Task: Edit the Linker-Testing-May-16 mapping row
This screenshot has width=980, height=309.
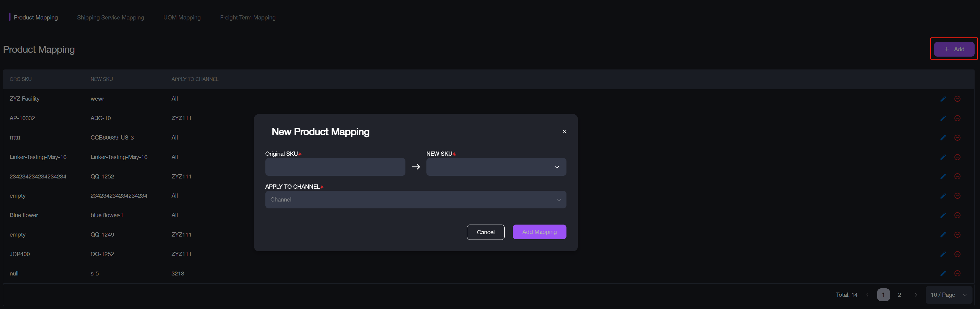Action: tap(943, 157)
